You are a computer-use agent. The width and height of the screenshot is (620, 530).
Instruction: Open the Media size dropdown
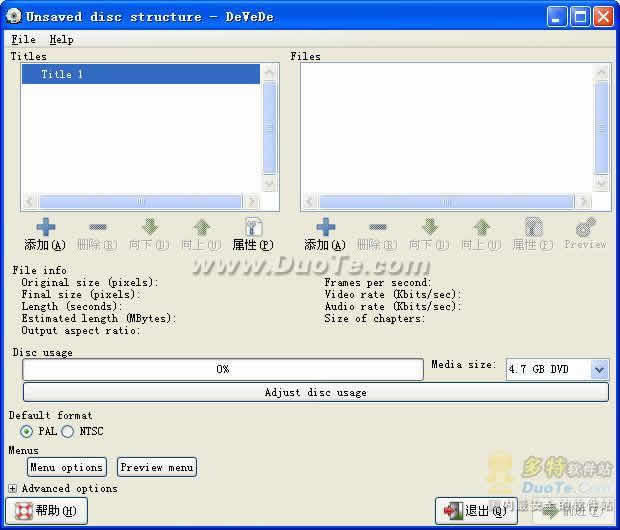pyautogui.click(x=598, y=370)
